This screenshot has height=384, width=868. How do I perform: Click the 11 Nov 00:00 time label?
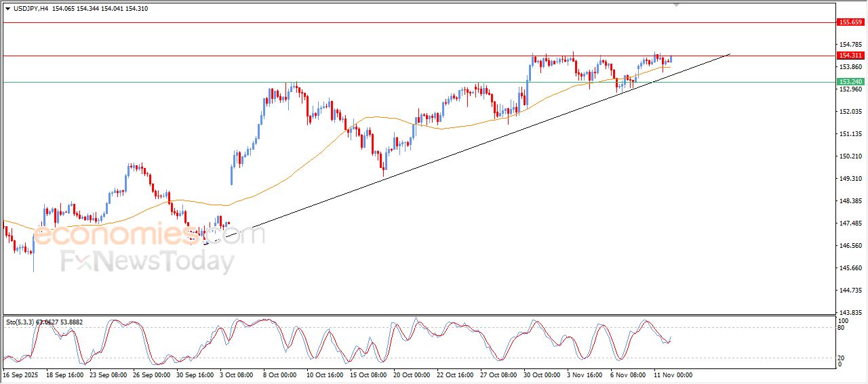click(673, 375)
